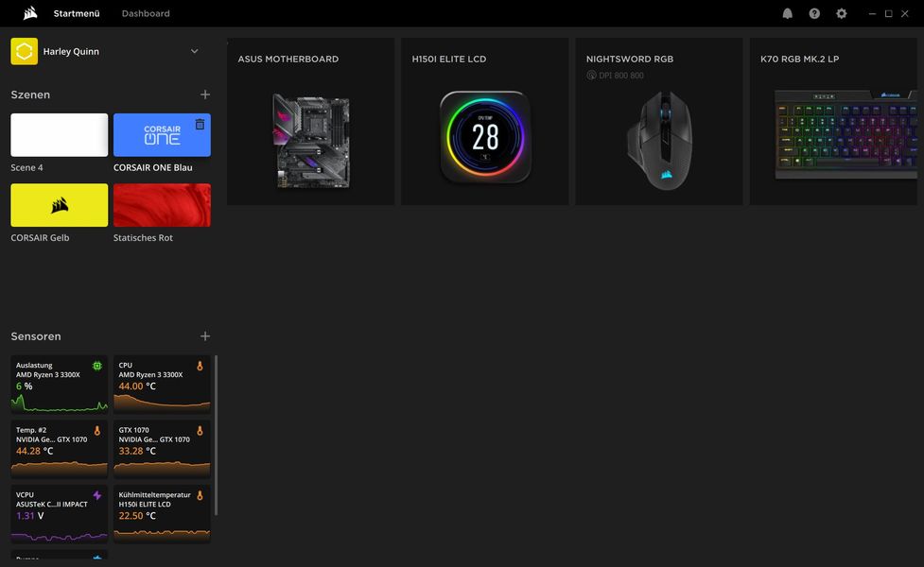Screen dimensions: 924x567
Task: Add a new sensor with plus icon
Action: 205,336
